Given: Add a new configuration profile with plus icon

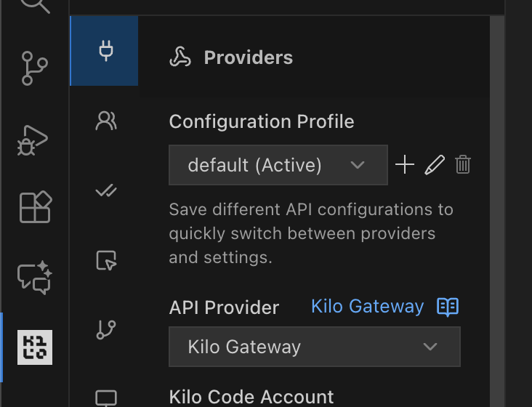Looking at the screenshot, I should (405, 165).
